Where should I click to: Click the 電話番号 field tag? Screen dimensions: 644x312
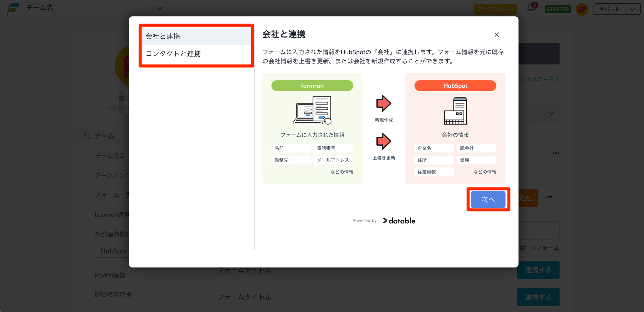pyautogui.click(x=333, y=148)
